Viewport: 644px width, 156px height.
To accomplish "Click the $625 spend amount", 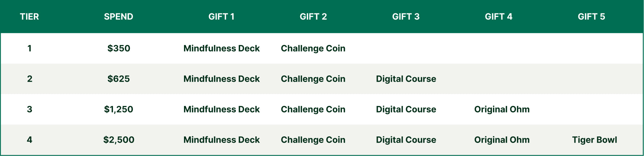I will click(118, 79).
